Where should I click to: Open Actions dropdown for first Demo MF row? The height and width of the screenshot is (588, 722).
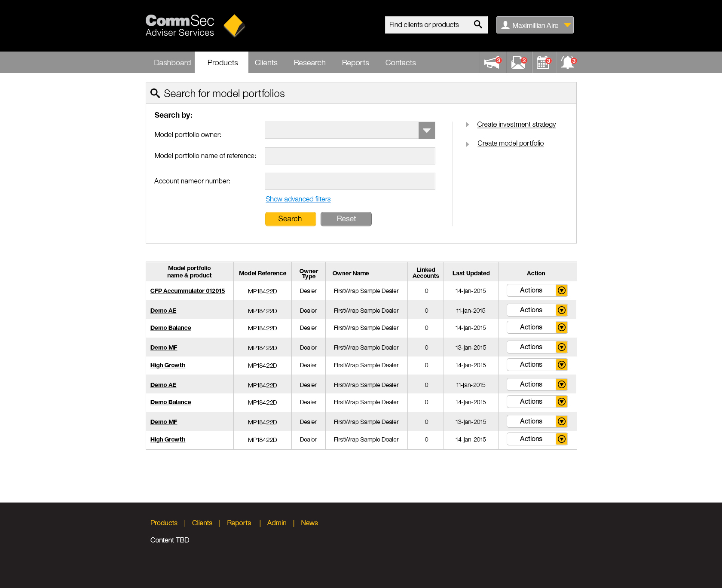tap(537, 347)
